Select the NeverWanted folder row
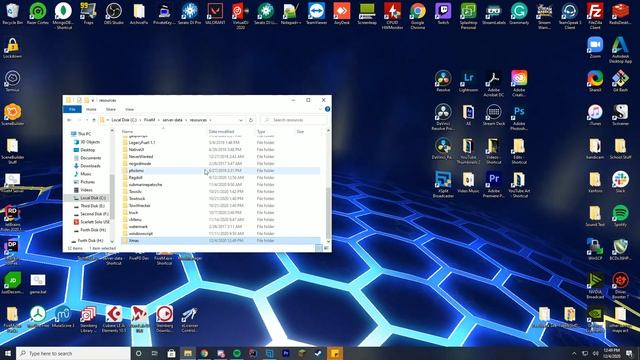Image resolution: width=640 pixels, height=360 pixels. pyautogui.click(x=220, y=156)
